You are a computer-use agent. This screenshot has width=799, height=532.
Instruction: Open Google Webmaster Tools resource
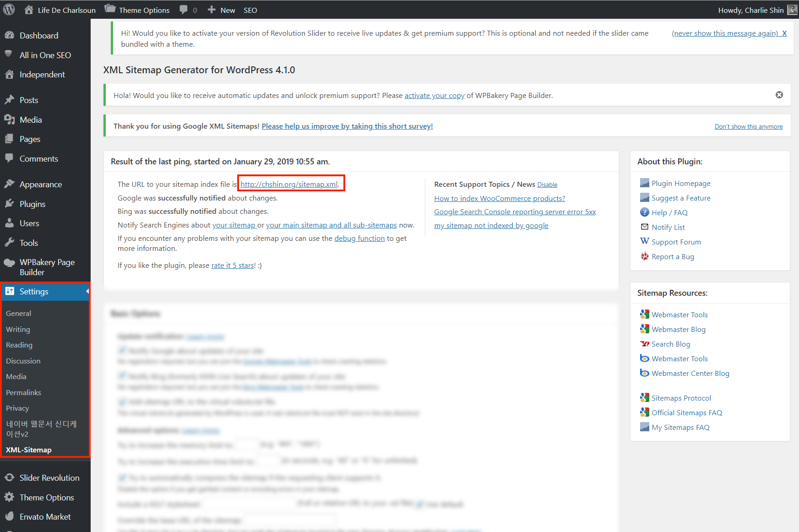click(x=679, y=315)
